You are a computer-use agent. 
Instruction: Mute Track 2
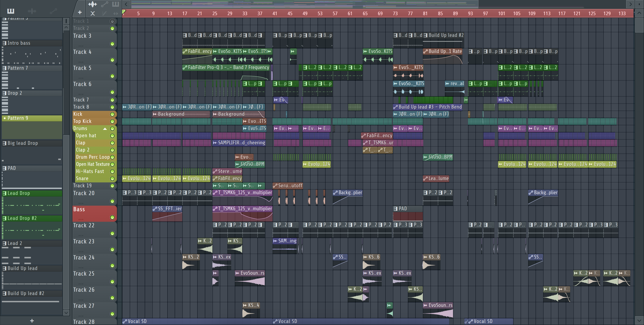coord(112,28)
